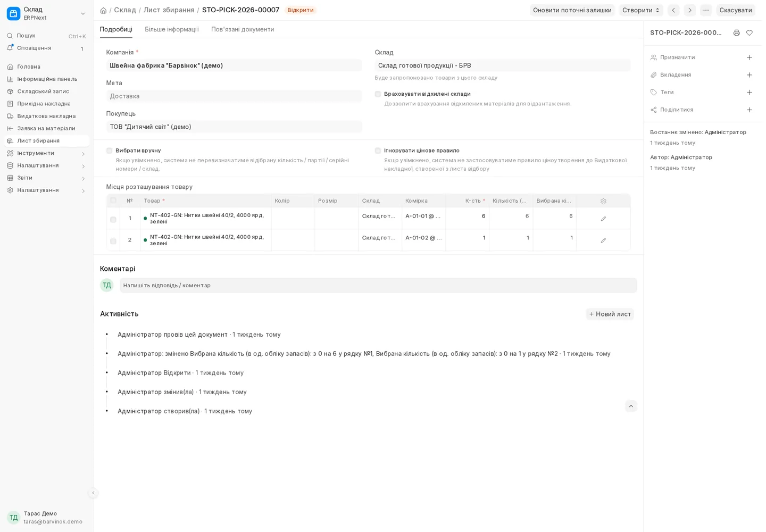Screen dimensions: 766x532
Task: Toggle Ігнорувати цінове правило checkbox
Action: pos(378,151)
